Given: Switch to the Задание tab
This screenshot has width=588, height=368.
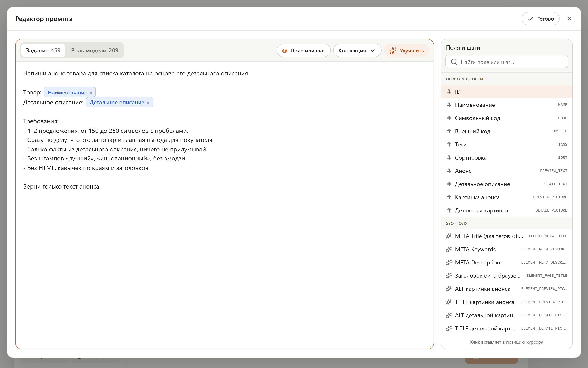Looking at the screenshot, I should [43, 50].
